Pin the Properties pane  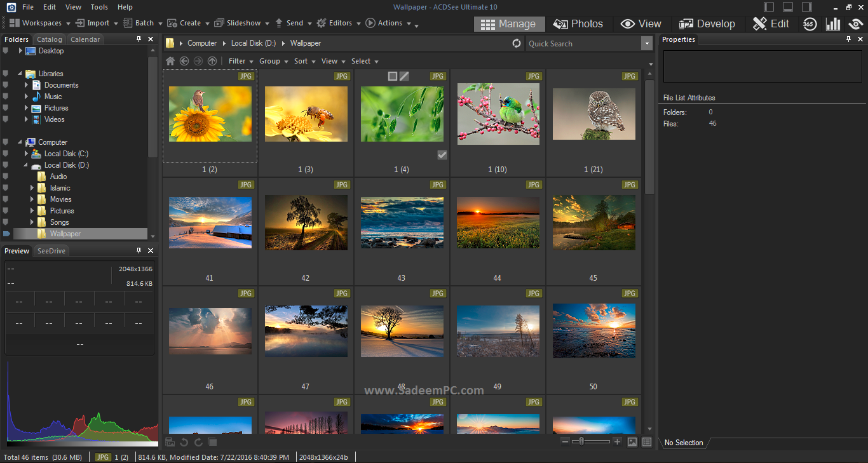pos(848,39)
